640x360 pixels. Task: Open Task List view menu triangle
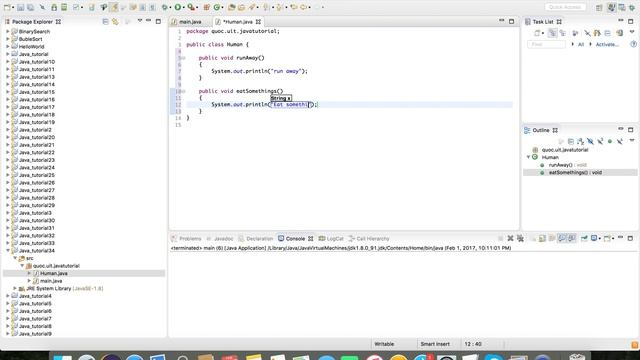(632, 31)
